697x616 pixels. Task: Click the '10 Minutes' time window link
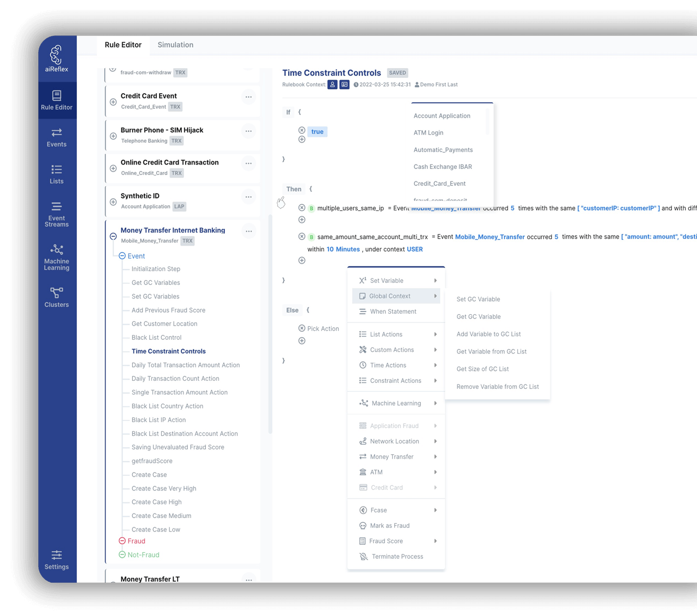(x=343, y=249)
